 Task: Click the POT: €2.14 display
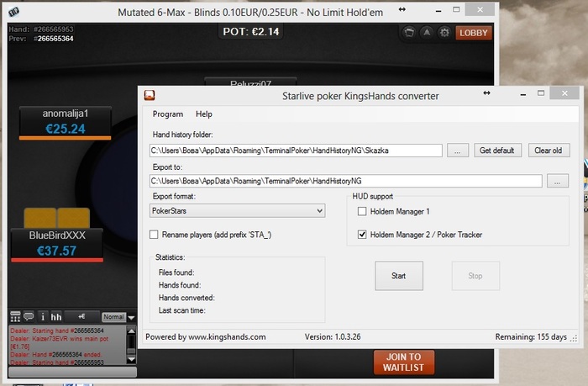251,32
